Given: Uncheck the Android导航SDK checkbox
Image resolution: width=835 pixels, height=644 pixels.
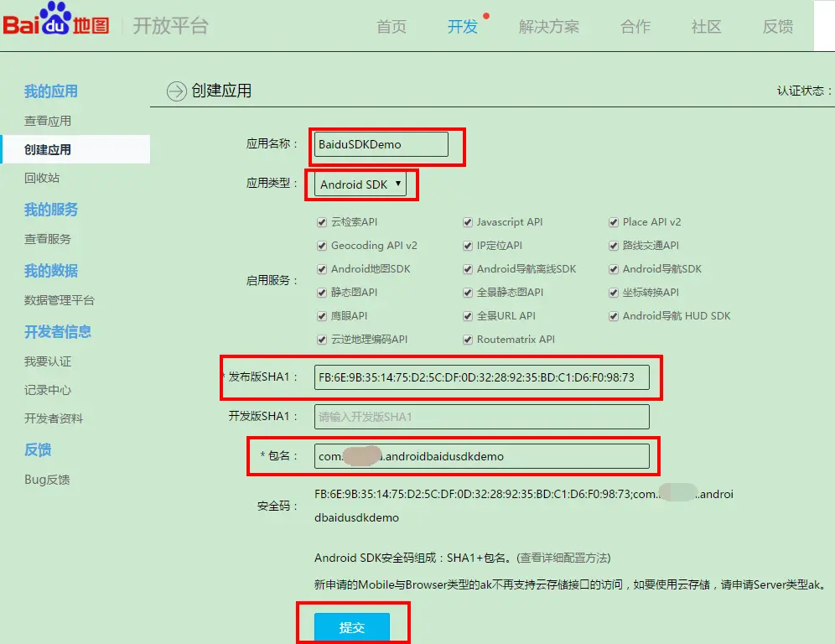Looking at the screenshot, I should coord(614,269).
